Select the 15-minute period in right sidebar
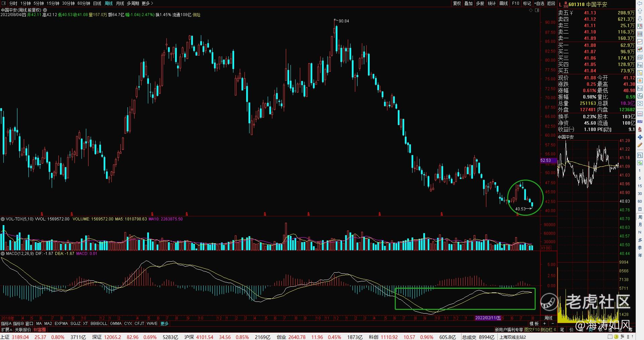This screenshot has height=340, width=644. click(640, 186)
